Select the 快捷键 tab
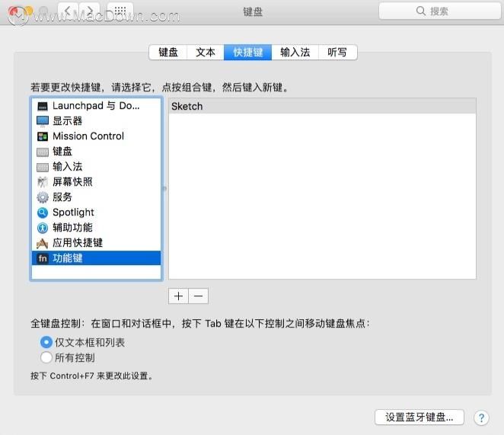 (248, 52)
